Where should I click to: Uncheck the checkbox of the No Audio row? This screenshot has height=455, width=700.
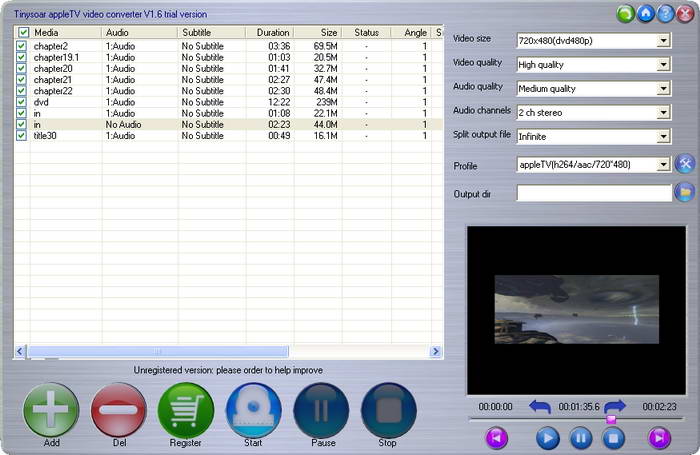tap(21, 124)
